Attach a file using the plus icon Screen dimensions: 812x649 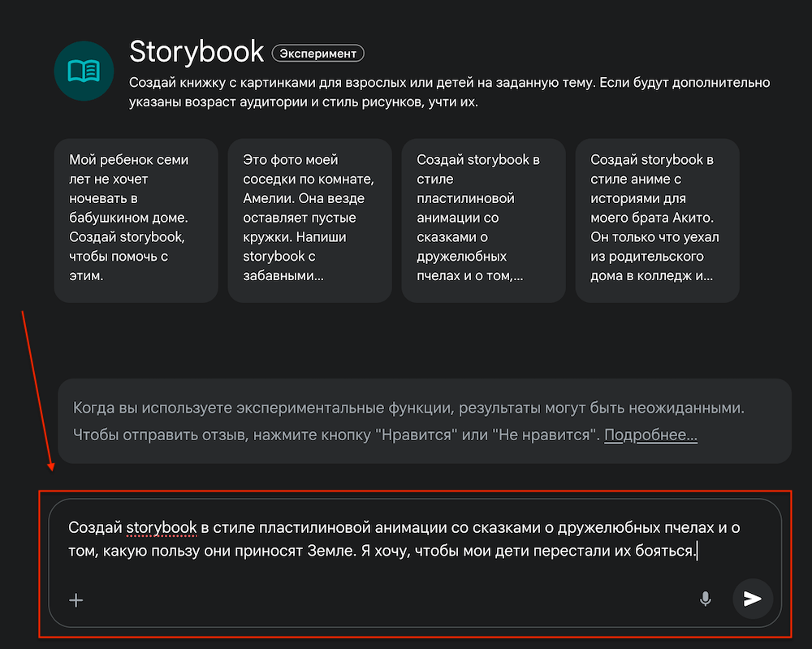tap(76, 599)
